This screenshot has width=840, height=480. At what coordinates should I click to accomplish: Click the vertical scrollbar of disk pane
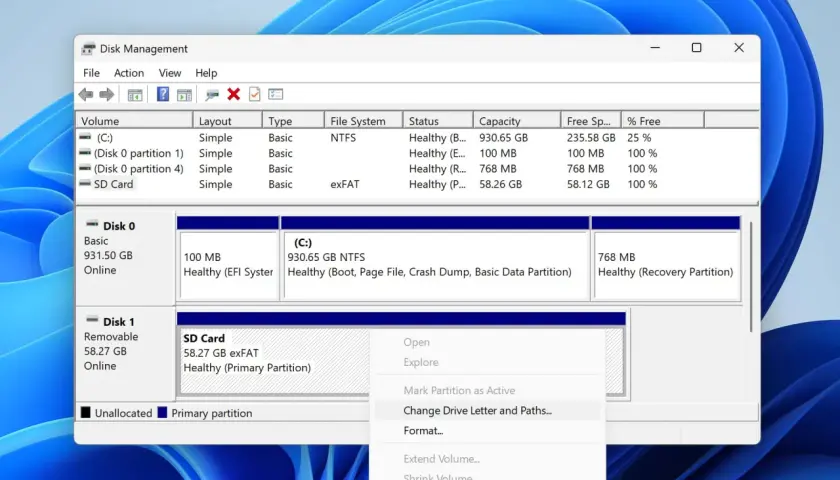coord(751,277)
